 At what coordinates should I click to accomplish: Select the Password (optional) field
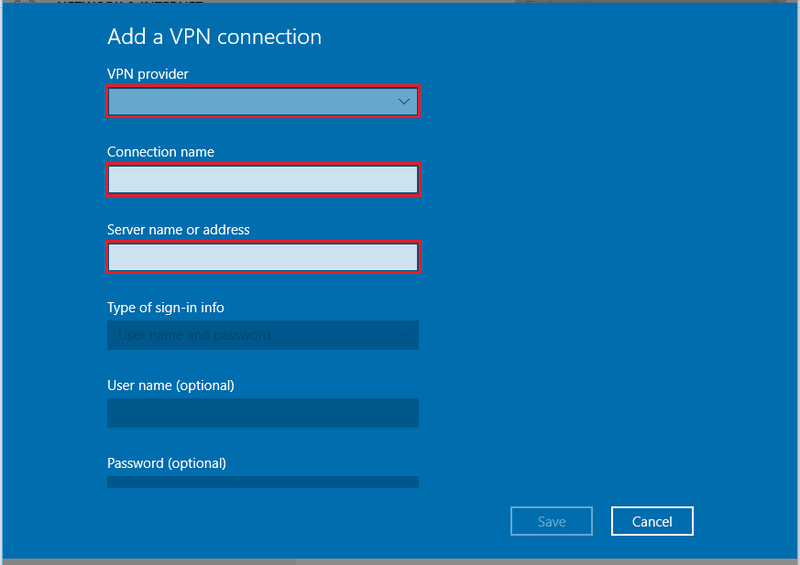[x=263, y=482]
